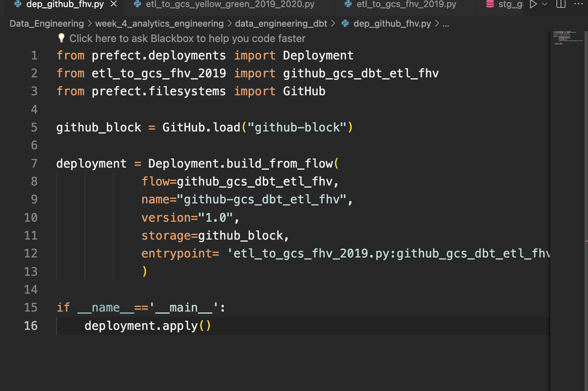Image resolution: width=588 pixels, height=391 pixels.
Task: Click the minimap code preview
Action: 567,37
